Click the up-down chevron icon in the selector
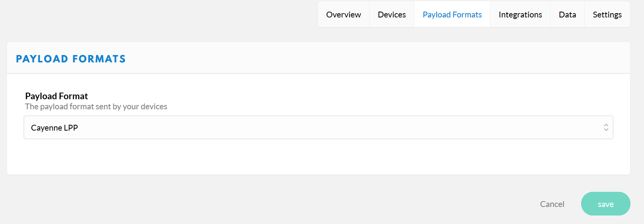The image size is (644, 224). click(606, 128)
